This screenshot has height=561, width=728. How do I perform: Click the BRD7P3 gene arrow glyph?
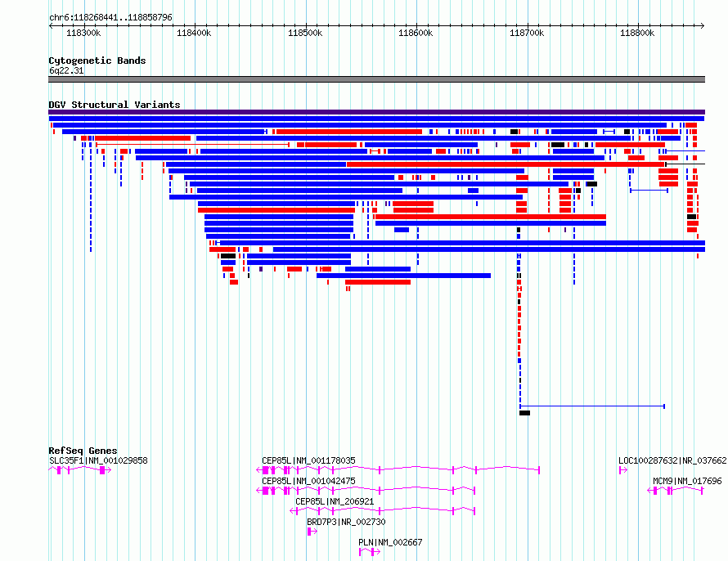click(312, 532)
